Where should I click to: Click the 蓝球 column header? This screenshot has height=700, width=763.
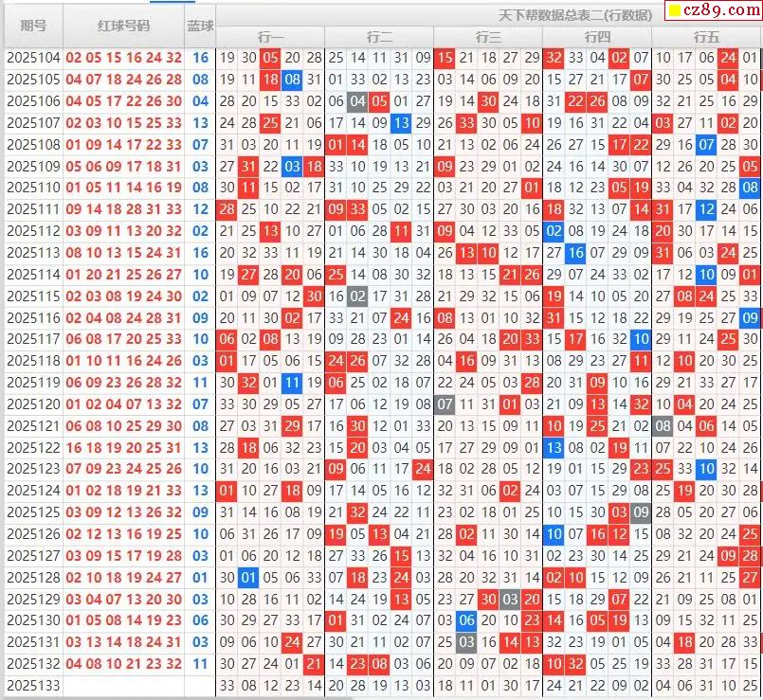click(x=200, y=26)
